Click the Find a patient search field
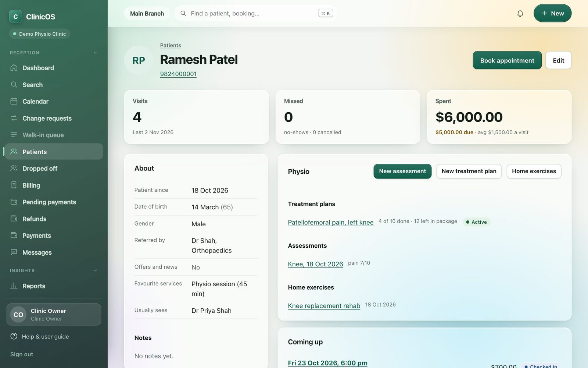 256,13
